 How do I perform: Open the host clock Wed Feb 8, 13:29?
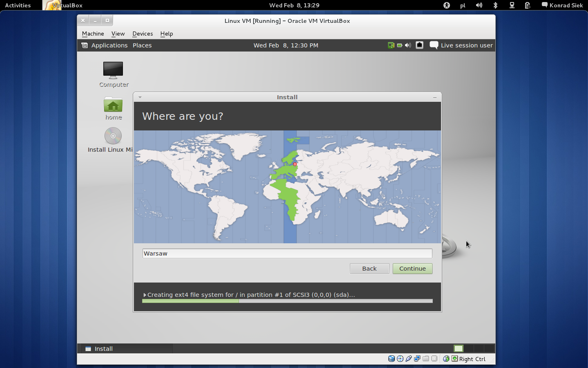pos(294,5)
